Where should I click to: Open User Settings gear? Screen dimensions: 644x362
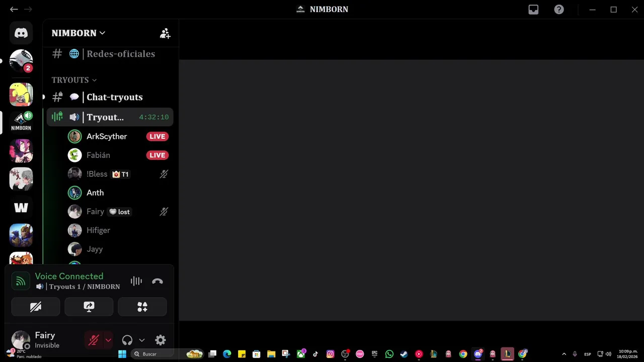coord(160,340)
